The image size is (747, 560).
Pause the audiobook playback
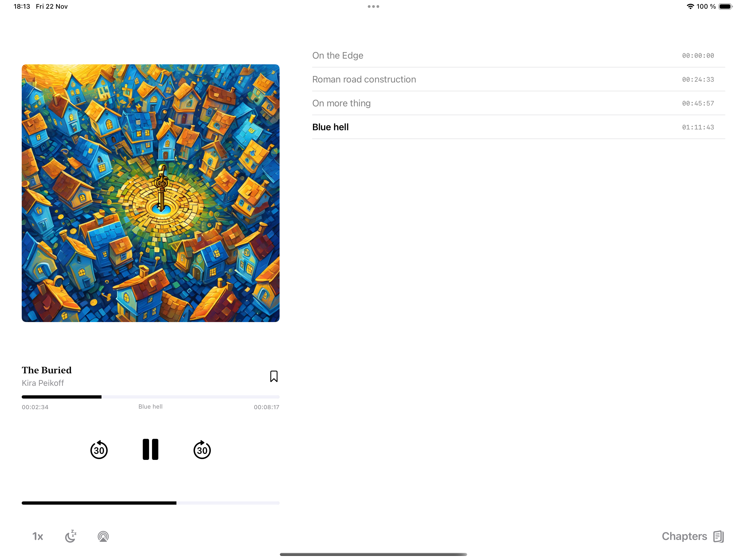[150, 449]
